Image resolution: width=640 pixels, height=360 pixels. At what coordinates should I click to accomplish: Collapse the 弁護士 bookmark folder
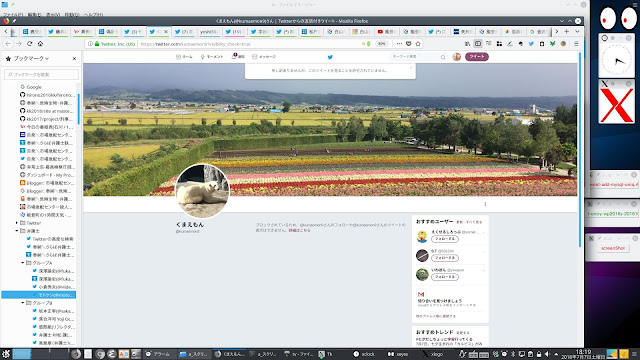(17, 231)
